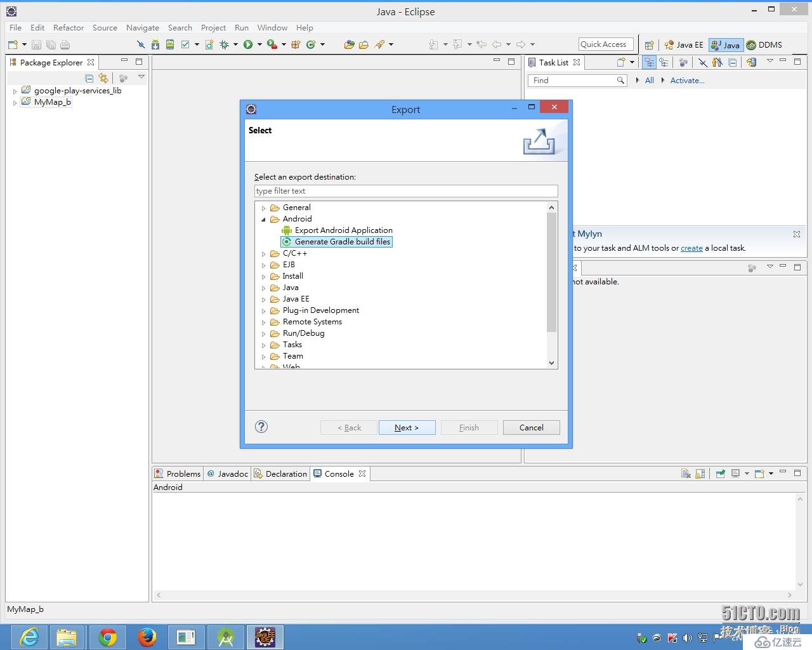Screen dimensions: 812x650
Task: Click the New Java Class icon
Action: pos(311,44)
